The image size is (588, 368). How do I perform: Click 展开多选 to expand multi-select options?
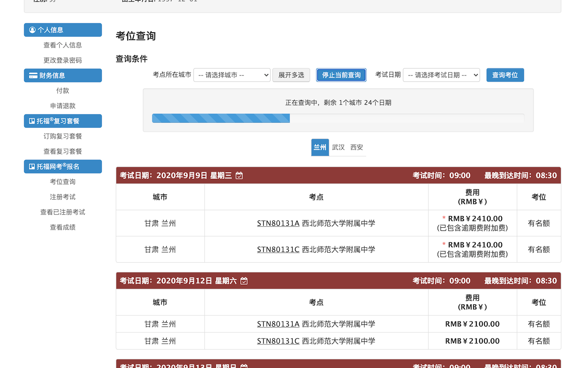(291, 75)
